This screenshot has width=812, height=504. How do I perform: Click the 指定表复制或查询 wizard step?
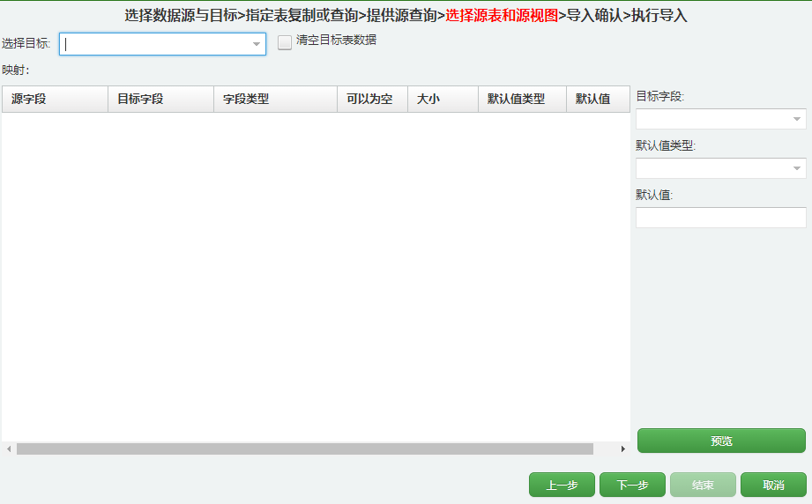tap(302, 16)
